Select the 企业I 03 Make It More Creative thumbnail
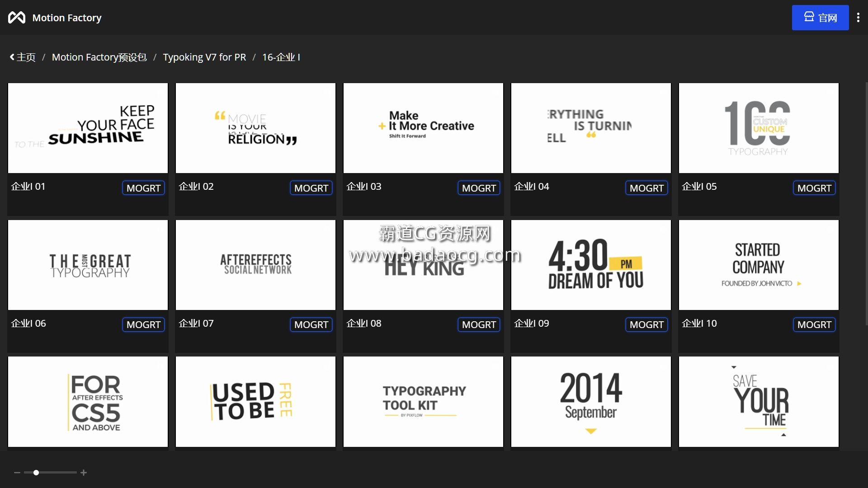 pos(423,128)
